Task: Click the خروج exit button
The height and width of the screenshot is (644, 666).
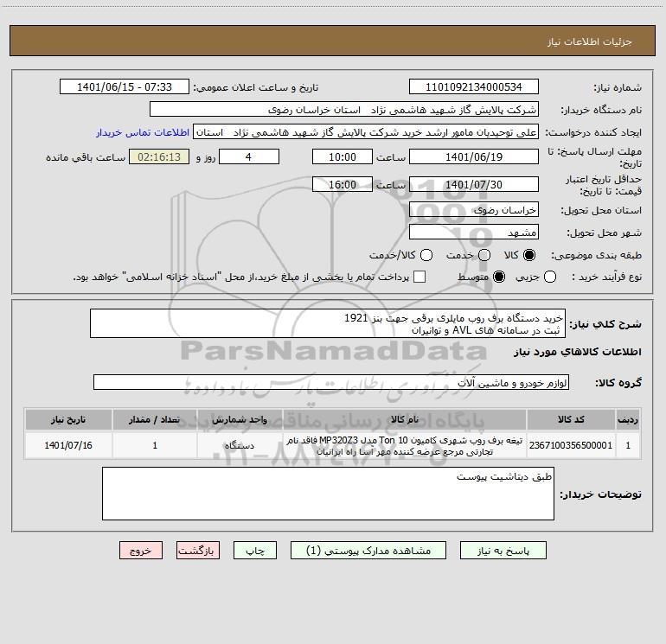Action: 141,551
